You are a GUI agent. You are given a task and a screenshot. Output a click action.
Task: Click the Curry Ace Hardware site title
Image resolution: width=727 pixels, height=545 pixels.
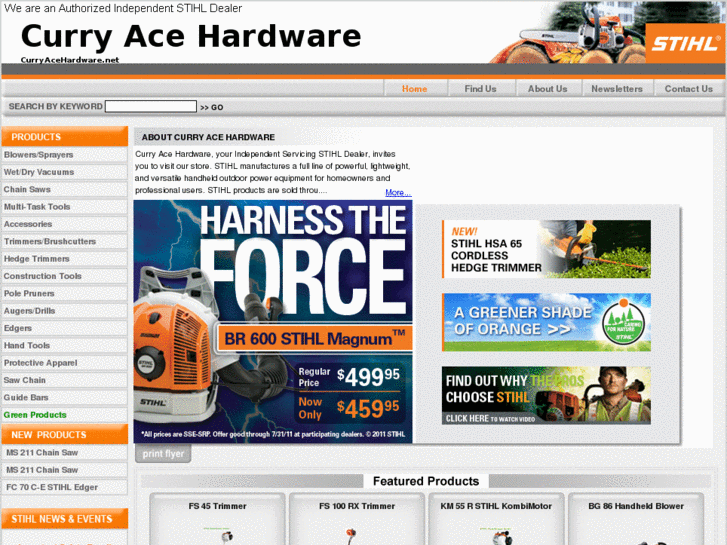[191, 36]
